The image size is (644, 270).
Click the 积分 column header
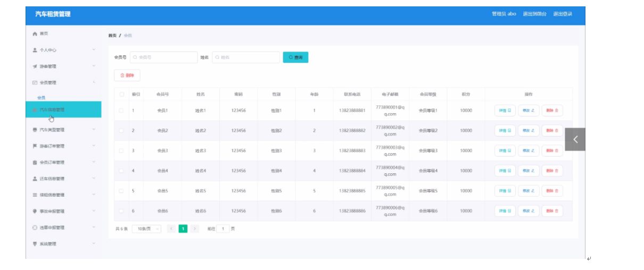(x=466, y=94)
